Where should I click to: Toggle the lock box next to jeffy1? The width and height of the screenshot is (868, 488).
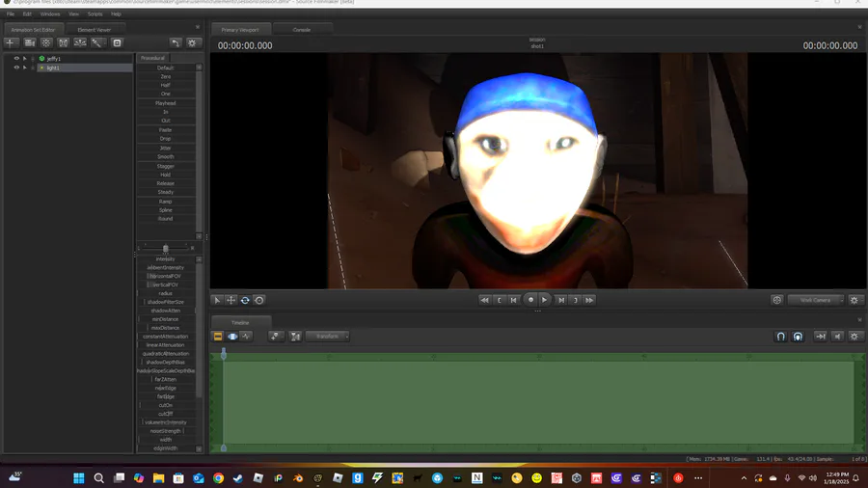click(x=33, y=58)
